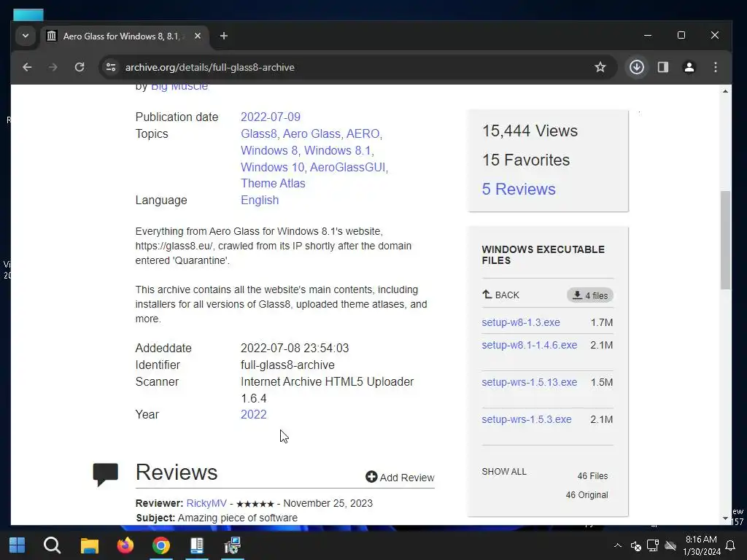Click the page vertical scrollbar thumb
Screen dimensions: 747x560
[725, 240]
